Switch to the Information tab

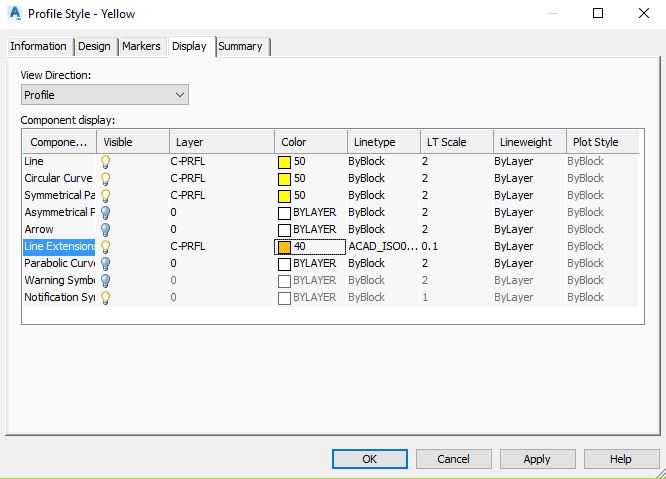39,46
